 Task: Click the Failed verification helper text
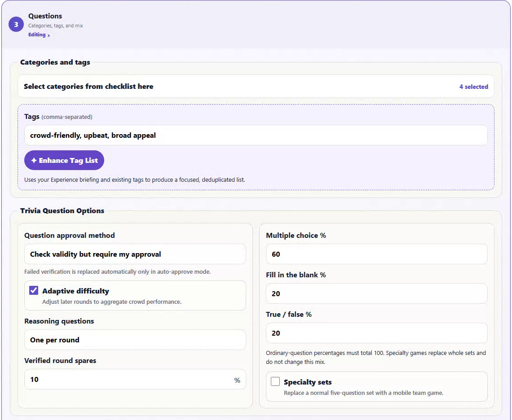[x=118, y=271]
